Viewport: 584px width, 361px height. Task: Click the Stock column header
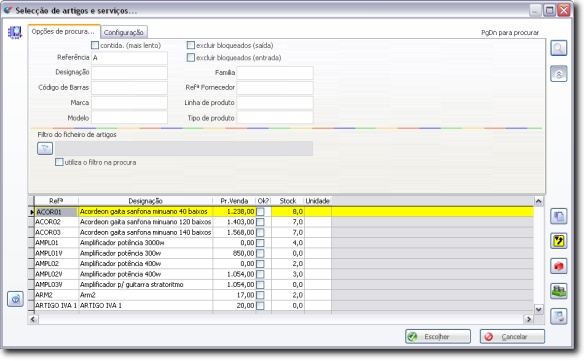point(288,201)
